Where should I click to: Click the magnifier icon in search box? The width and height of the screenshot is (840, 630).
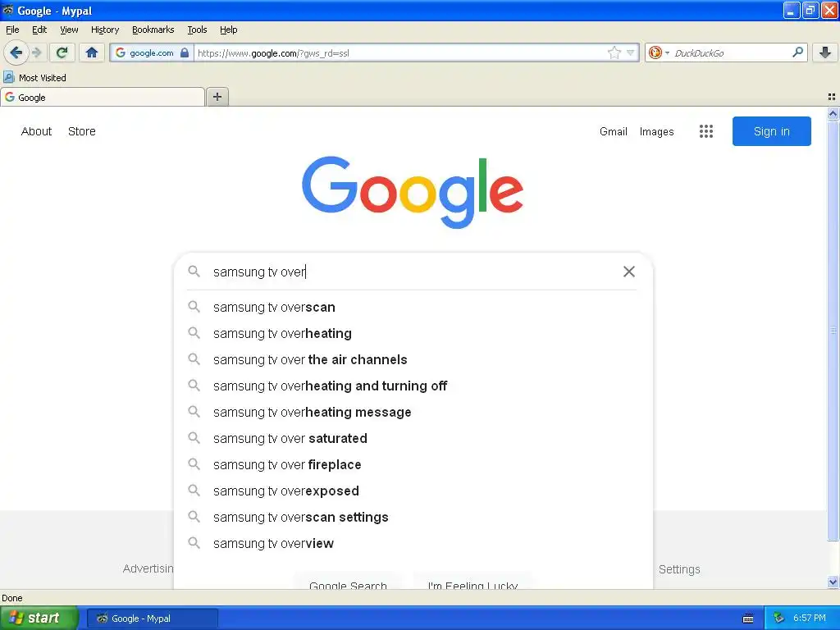[x=194, y=271]
